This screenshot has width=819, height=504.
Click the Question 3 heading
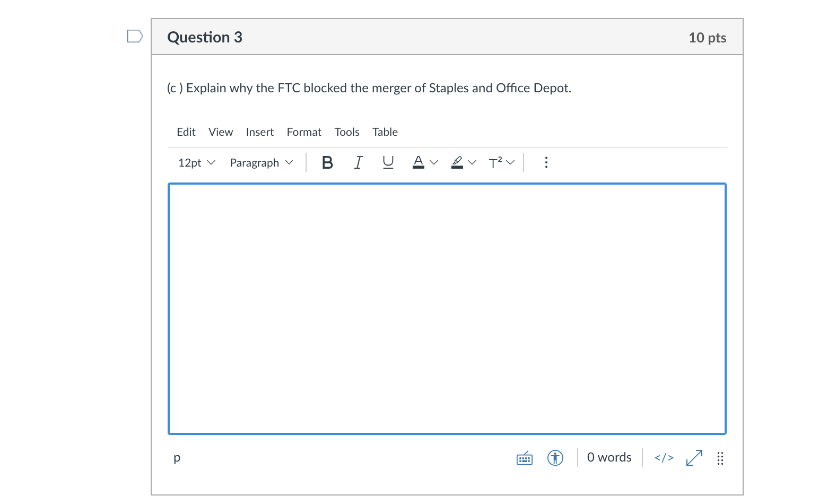[205, 37]
